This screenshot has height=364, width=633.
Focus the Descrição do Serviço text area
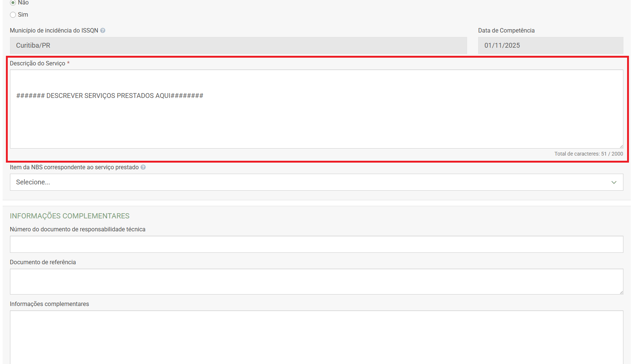316,118
